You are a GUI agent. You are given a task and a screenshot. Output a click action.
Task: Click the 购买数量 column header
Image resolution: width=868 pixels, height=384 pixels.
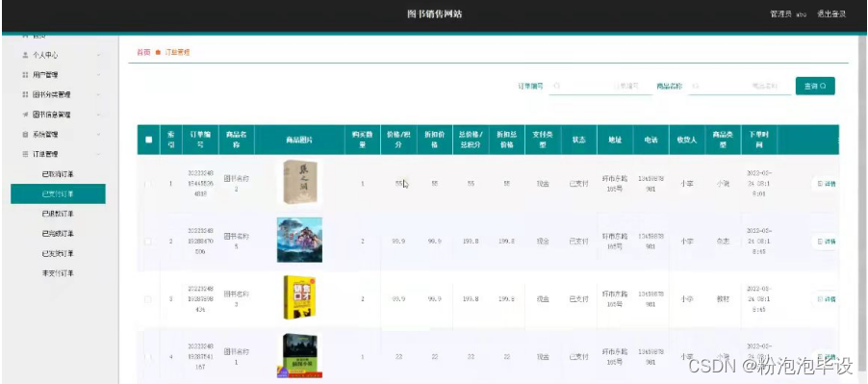click(x=362, y=140)
